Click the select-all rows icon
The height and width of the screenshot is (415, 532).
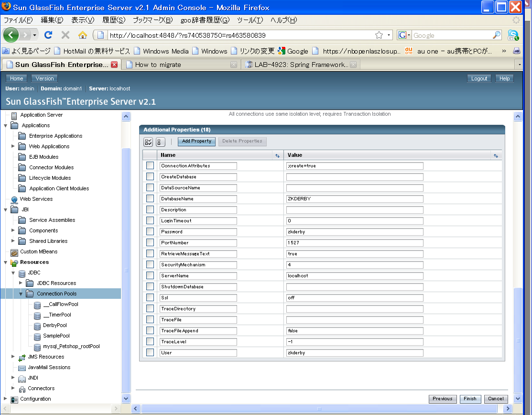pos(148,142)
